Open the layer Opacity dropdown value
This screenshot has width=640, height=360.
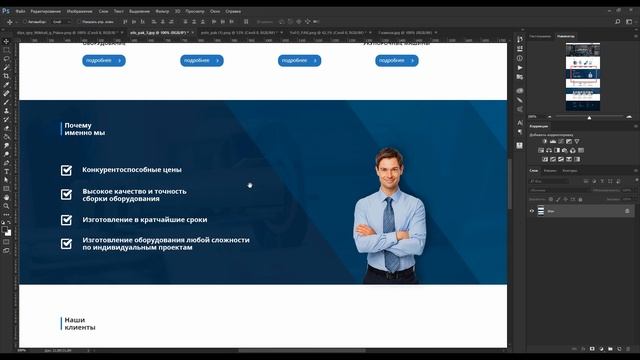click(x=626, y=190)
